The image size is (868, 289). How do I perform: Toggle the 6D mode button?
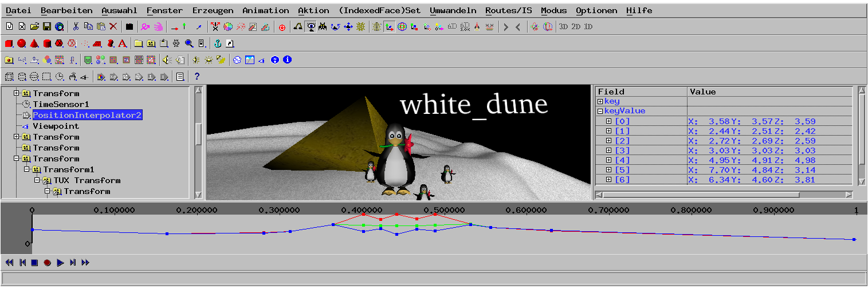point(452,27)
